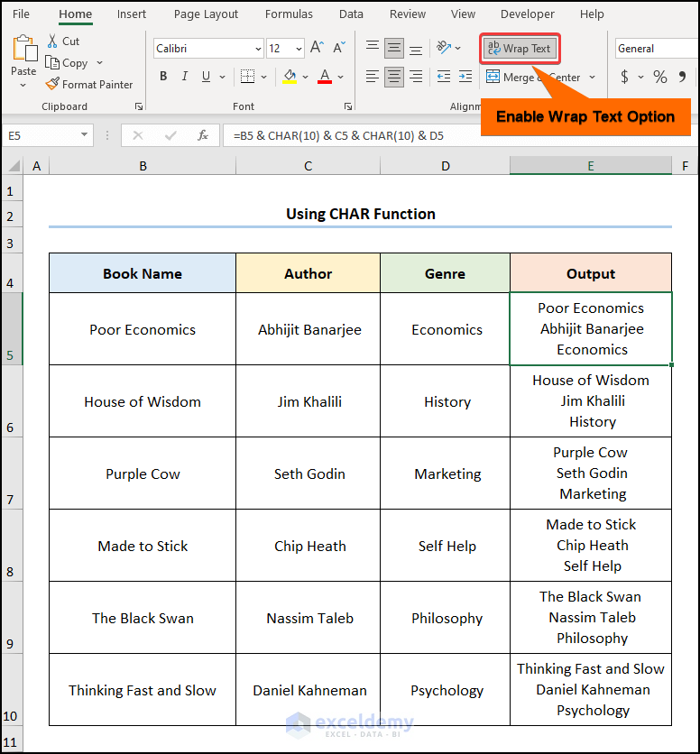This screenshot has height=754, width=700.
Task: Toggle Italic formatting
Action: click(x=185, y=76)
